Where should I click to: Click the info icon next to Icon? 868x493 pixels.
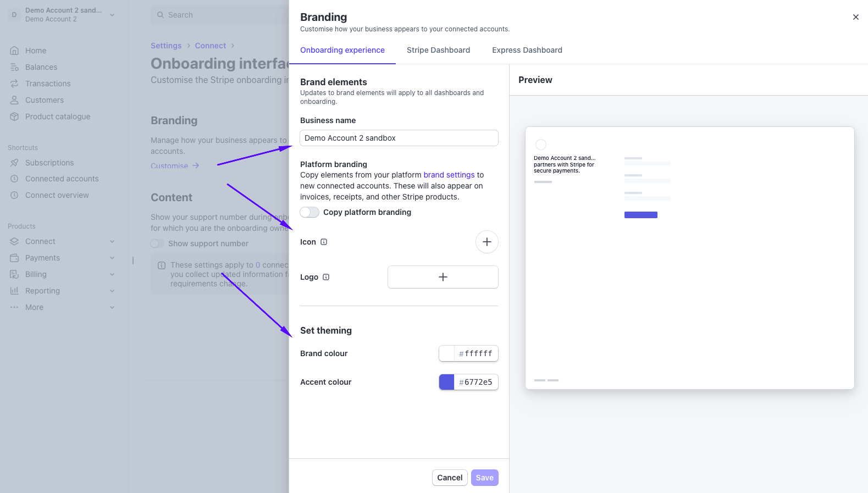pos(324,242)
